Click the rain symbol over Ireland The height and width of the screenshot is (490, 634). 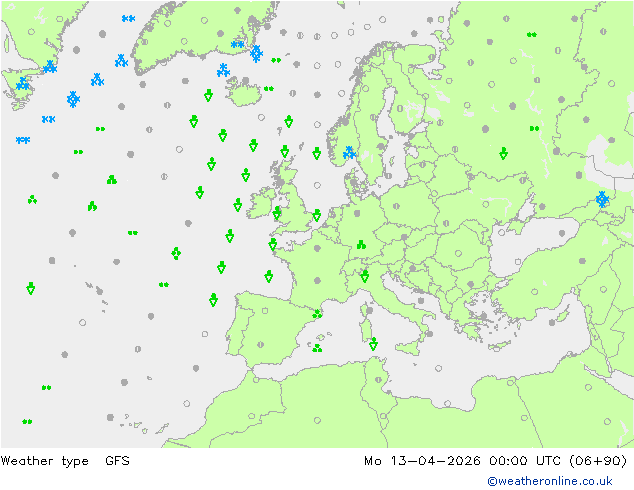coord(277,213)
